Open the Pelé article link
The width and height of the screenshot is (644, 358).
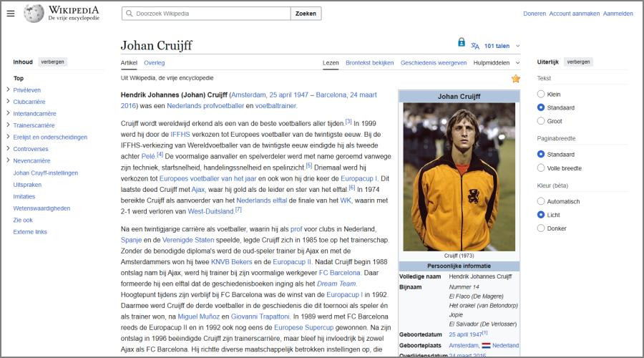click(148, 157)
